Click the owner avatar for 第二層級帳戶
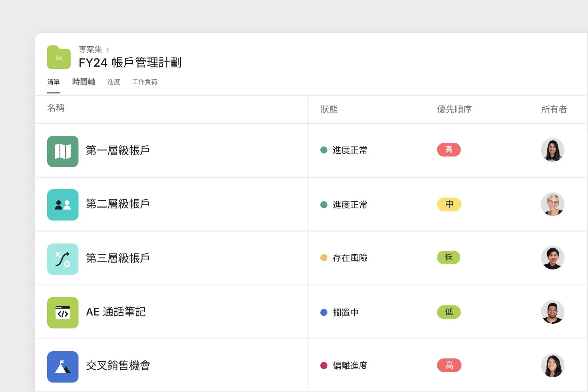This screenshot has height=392, width=588. pos(553,204)
